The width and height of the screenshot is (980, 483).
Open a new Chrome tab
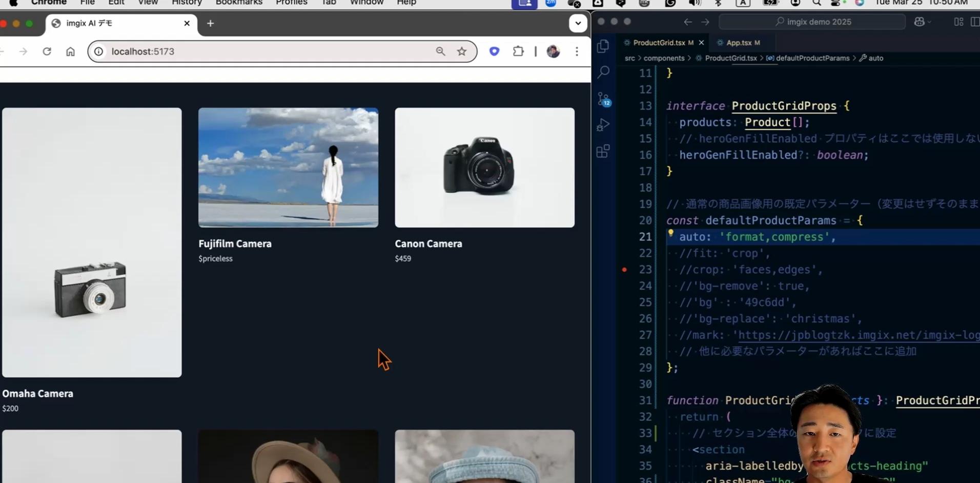pos(210,23)
